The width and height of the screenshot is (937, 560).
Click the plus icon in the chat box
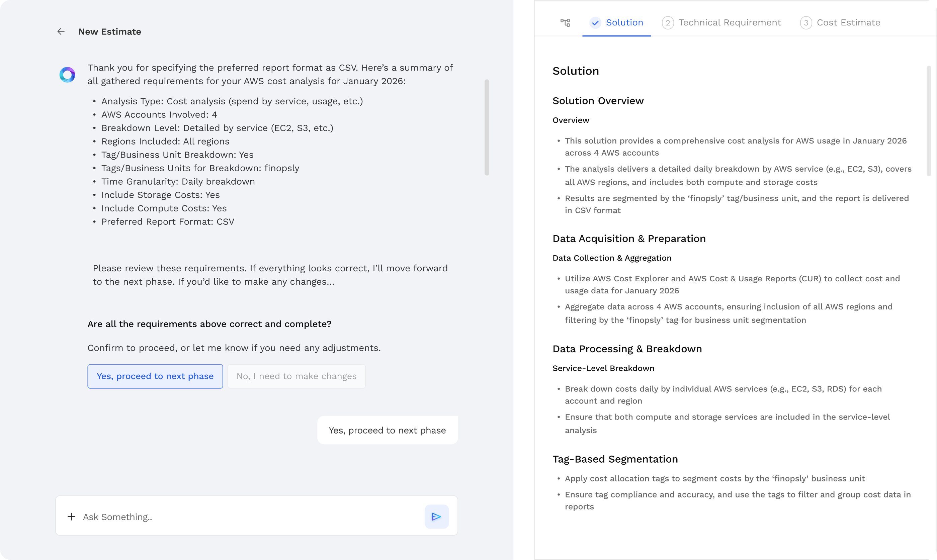click(x=71, y=517)
